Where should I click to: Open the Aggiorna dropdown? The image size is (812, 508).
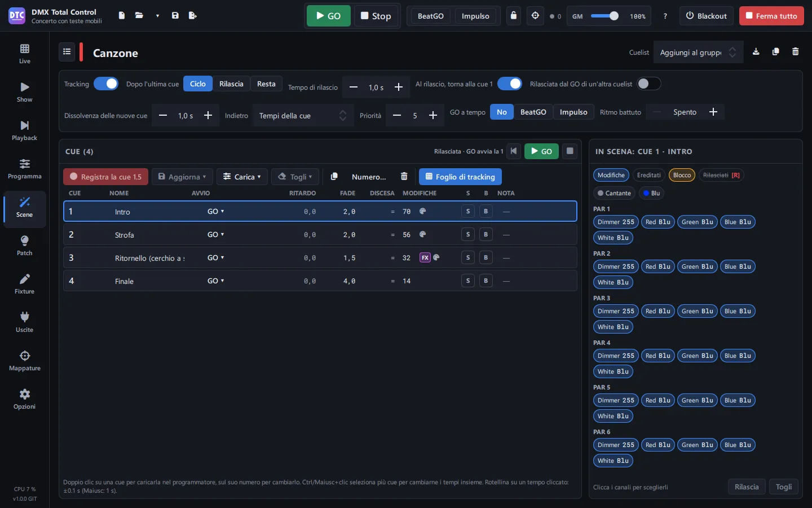pyautogui.click(x=182, y=177)
